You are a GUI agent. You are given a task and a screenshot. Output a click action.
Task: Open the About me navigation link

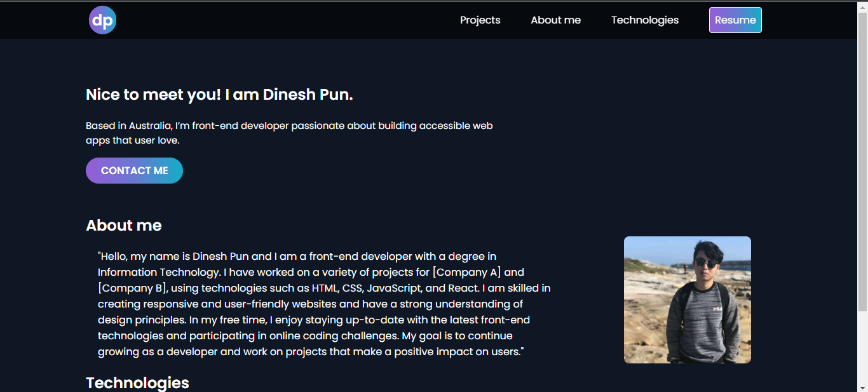coord(555,20)
